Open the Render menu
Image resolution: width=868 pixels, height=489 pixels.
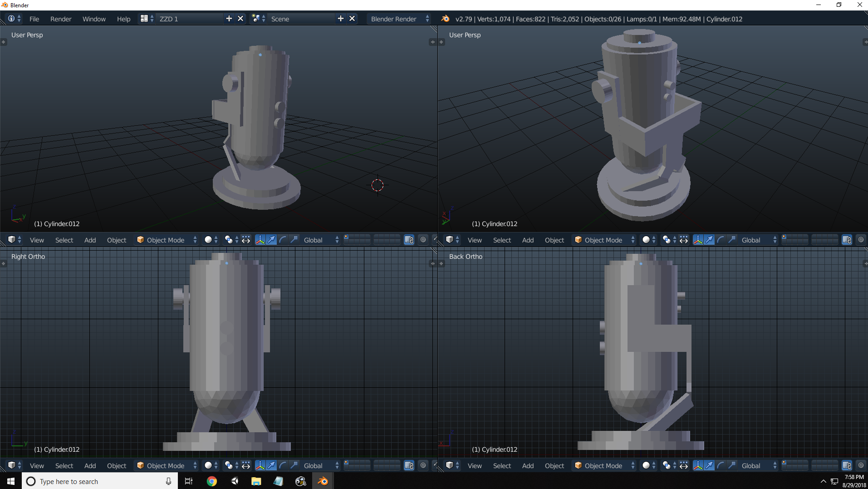(61, 19)
